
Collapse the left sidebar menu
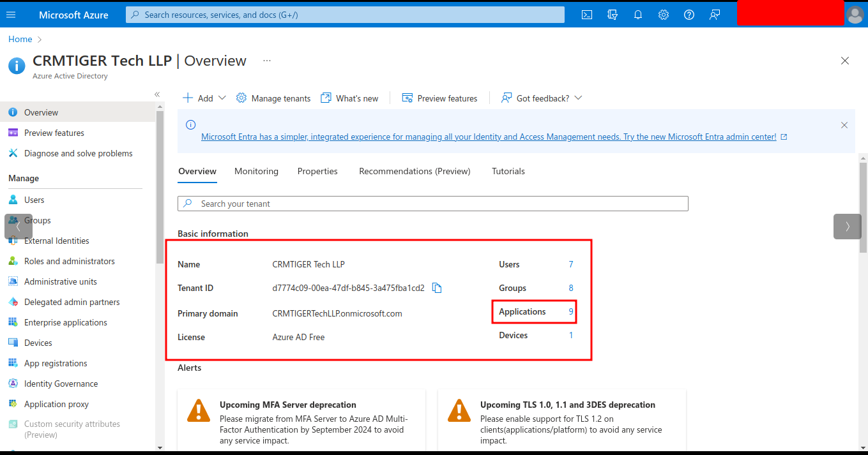157,94
